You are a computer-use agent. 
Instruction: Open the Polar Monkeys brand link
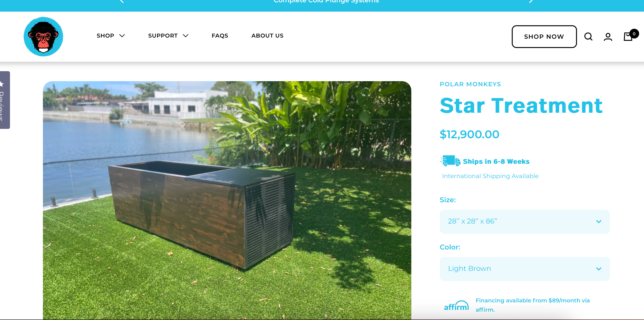pos(470,84)
